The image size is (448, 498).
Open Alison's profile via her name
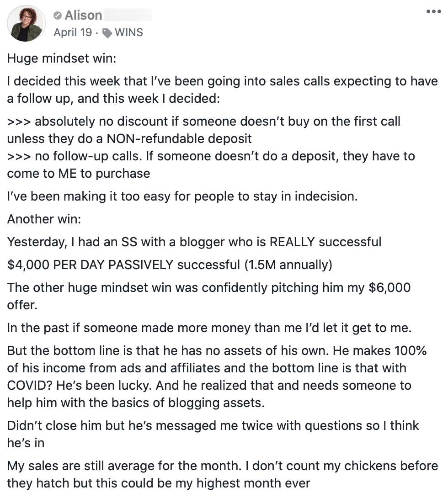83,16
